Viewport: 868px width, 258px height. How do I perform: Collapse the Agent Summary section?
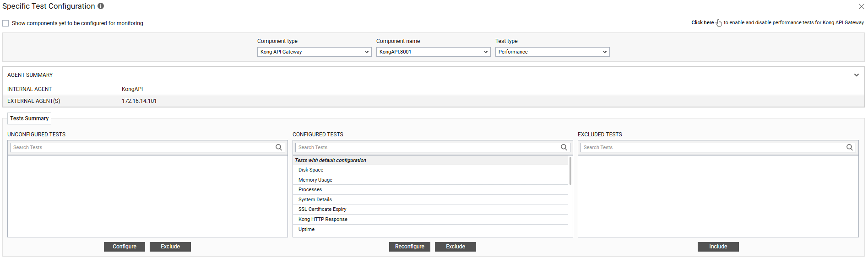[856, 75]
